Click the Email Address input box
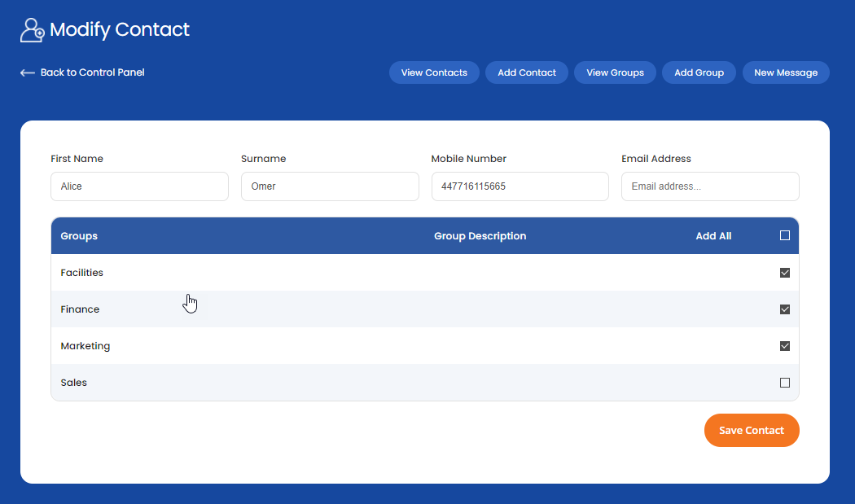Viewport: 855px width, 504px height. [x=710, y=186]
